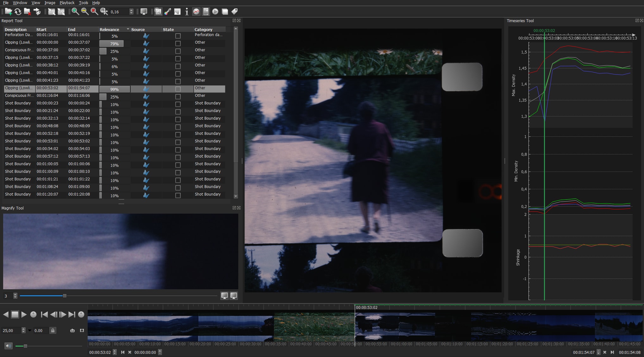The height and width of the screenshot is (357, 644).
Task: Click the info toolbar icon
Action: coord(187,12)
